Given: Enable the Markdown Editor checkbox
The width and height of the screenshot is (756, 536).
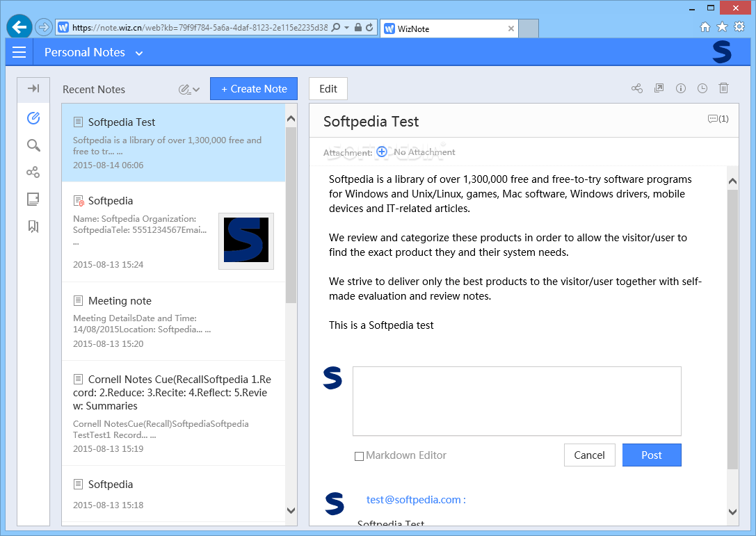Looking at the screenshot, I should [x=359, y=456].
